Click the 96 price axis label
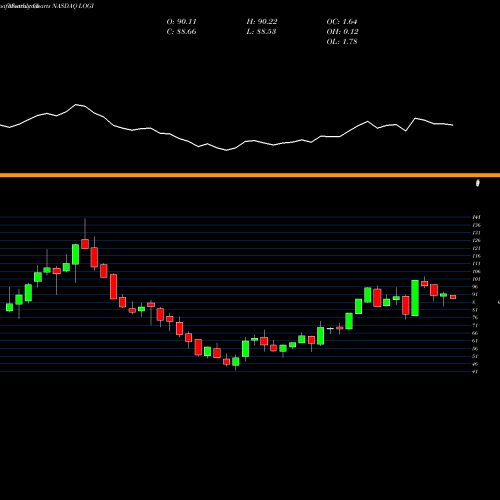This screenshot has width=500, height=500. (475, 287)
